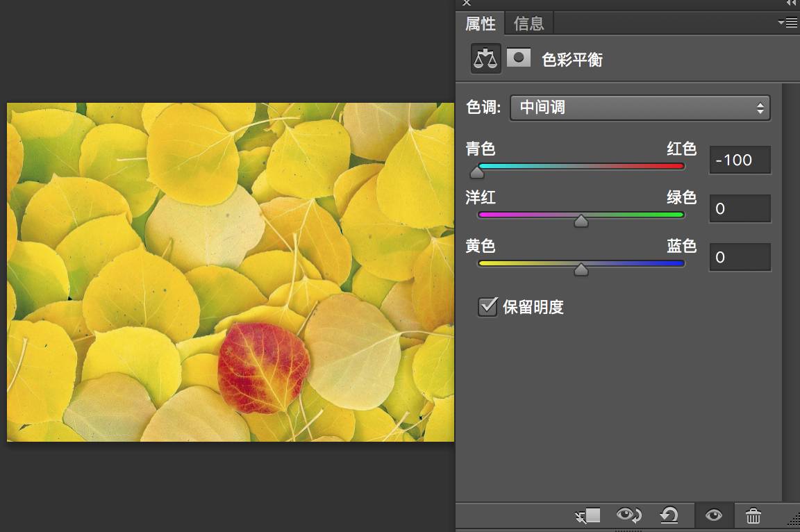The width and height of the screenshot is (800, 532).
Task: Toggle the 保留明度 checkbox
Action: (487, 306)
